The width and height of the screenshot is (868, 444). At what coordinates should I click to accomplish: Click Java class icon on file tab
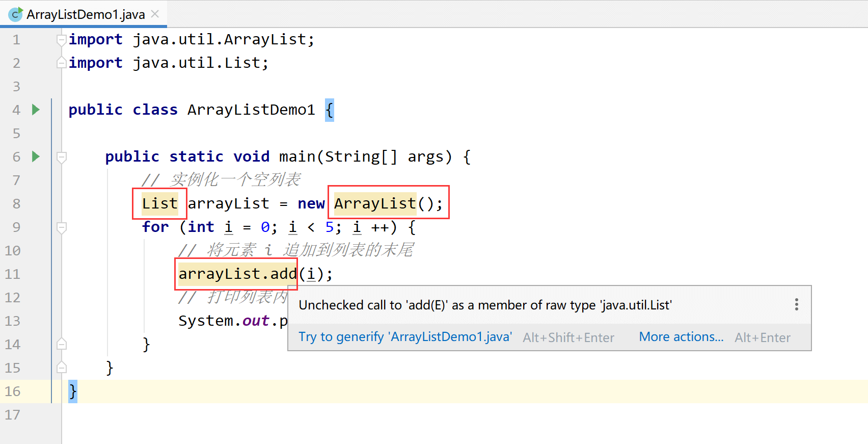16,14
